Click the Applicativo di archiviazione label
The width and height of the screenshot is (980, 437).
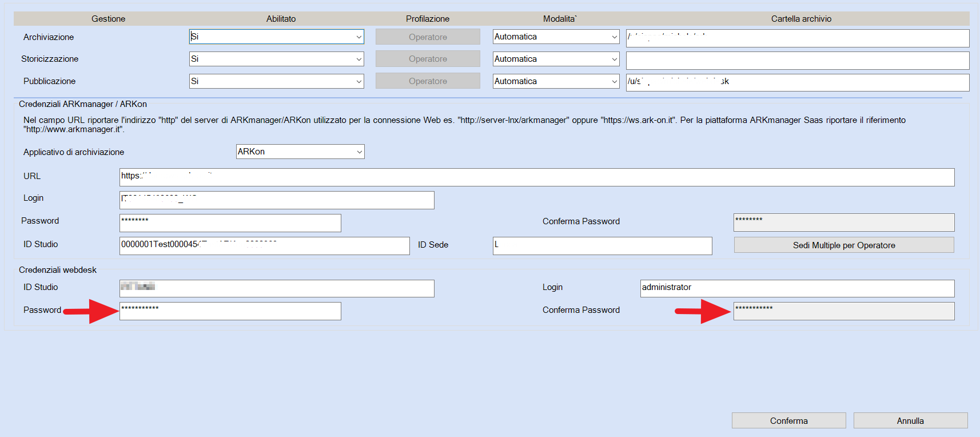point(74,152)
